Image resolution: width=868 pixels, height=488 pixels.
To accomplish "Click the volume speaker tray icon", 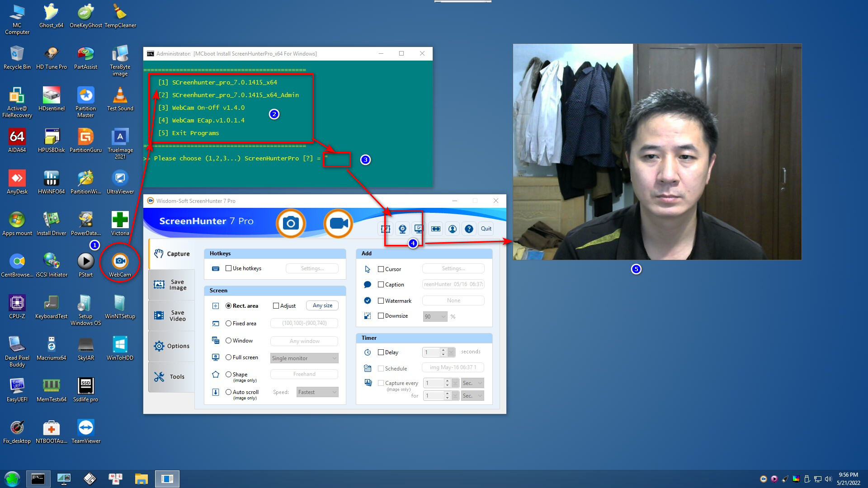I will (828, 479).
